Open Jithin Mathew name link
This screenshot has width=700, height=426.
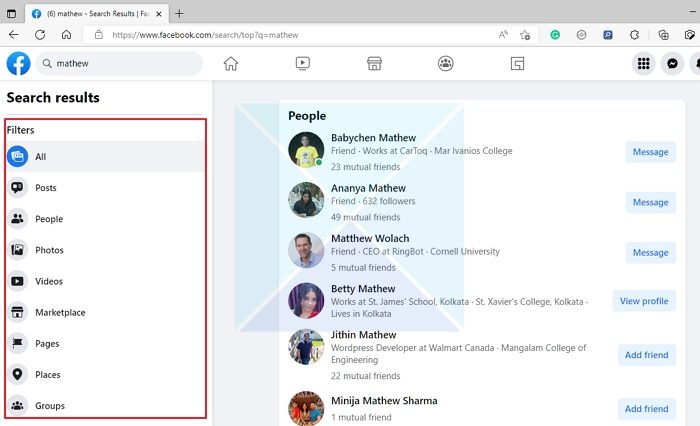click(363, 335)
